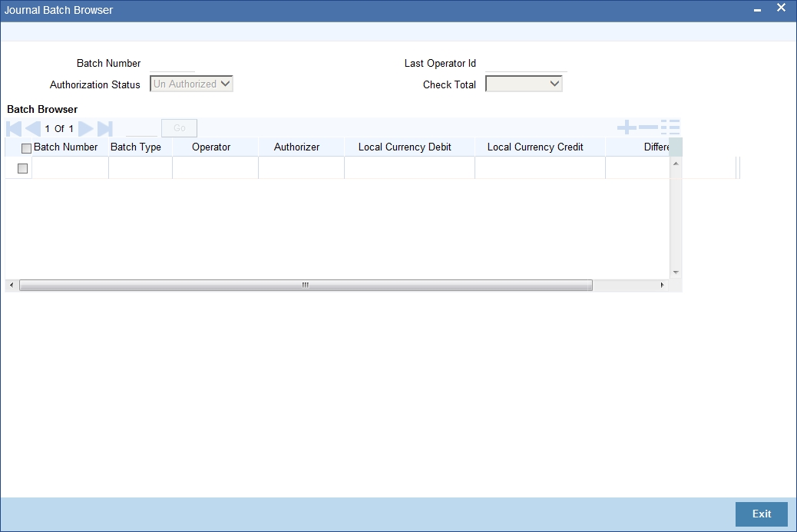
Task: Click the horizontal scrollbar right arrow
Action: [x=662, y=285]
